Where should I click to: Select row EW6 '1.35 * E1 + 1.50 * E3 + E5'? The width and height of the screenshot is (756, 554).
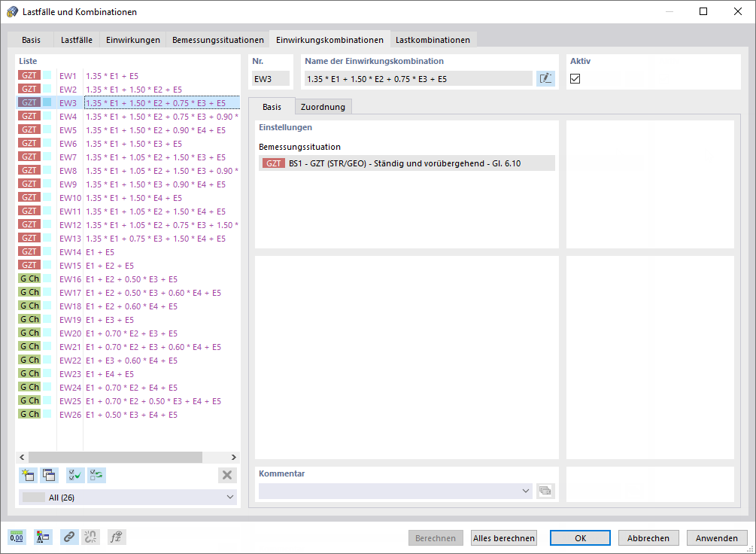(128, 143)
